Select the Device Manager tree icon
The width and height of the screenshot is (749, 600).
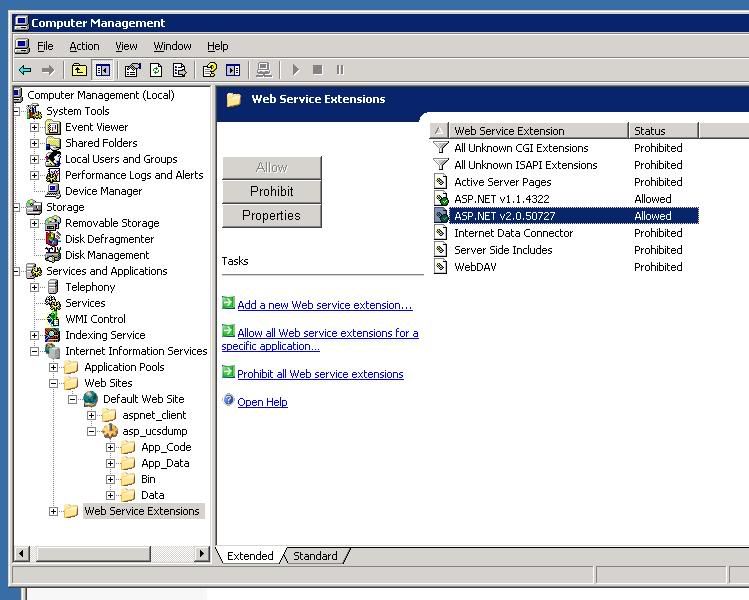53,191
